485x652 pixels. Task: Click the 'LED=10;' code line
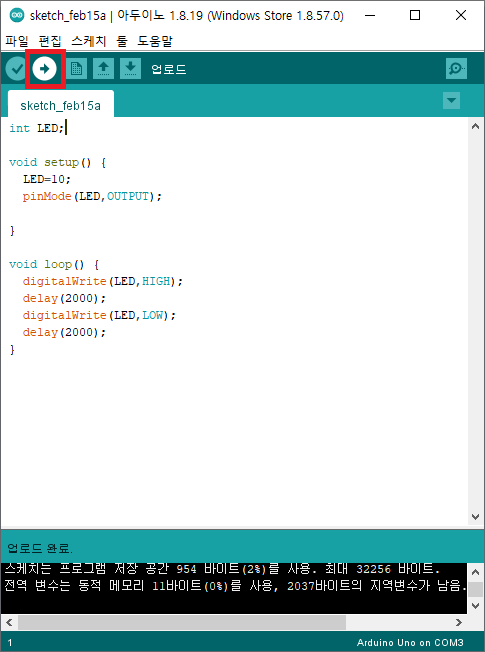tap(47, 179)
